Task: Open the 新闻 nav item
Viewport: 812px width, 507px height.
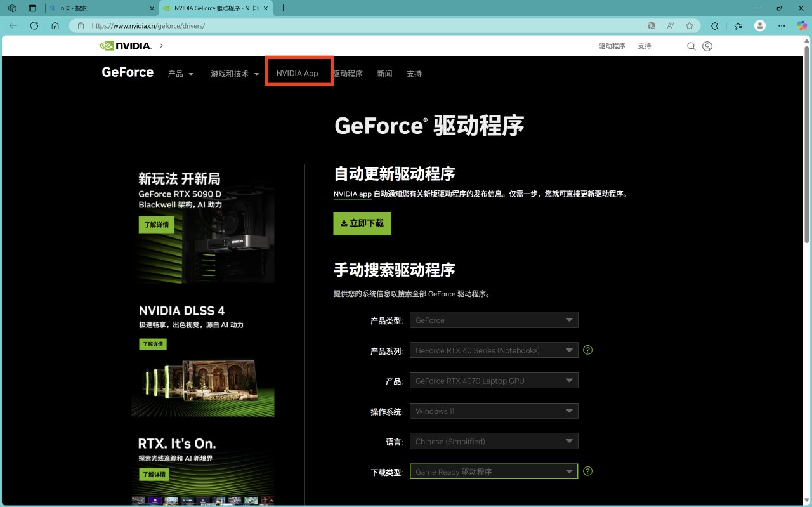Action: (384, 74)
